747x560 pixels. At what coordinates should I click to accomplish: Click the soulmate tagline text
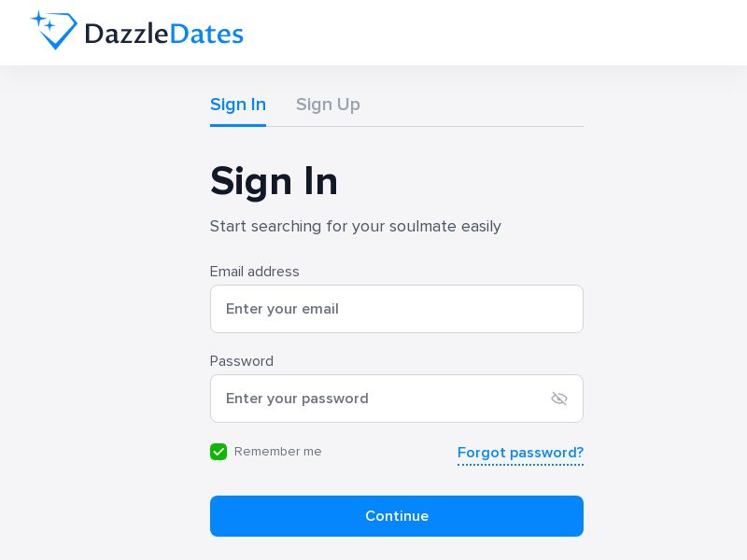pos(356,226)
